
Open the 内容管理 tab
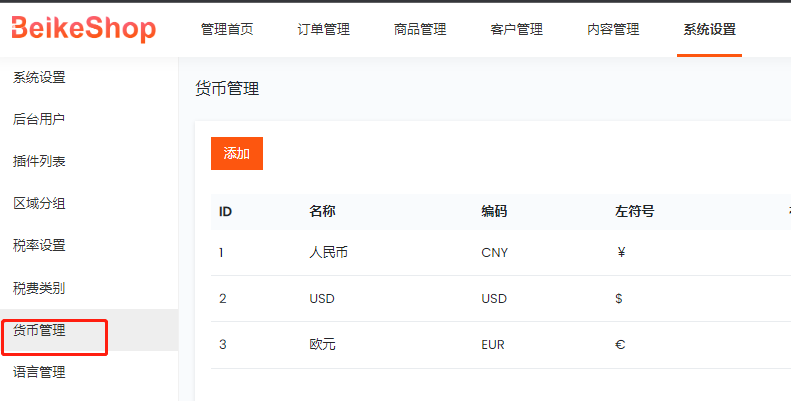pyautogui.click(x=613, y=29)
